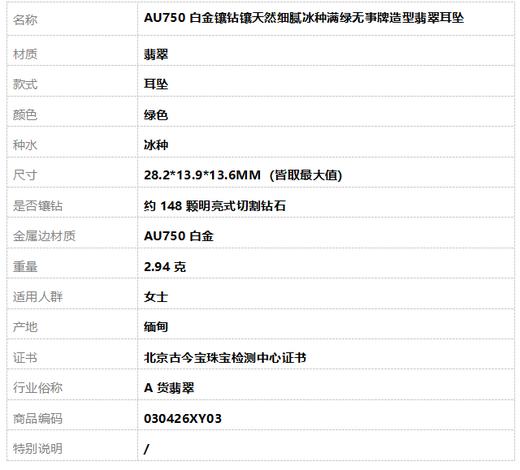Select the origin value 缅甸
Screen dimensions: 520x470
[156, 327]
